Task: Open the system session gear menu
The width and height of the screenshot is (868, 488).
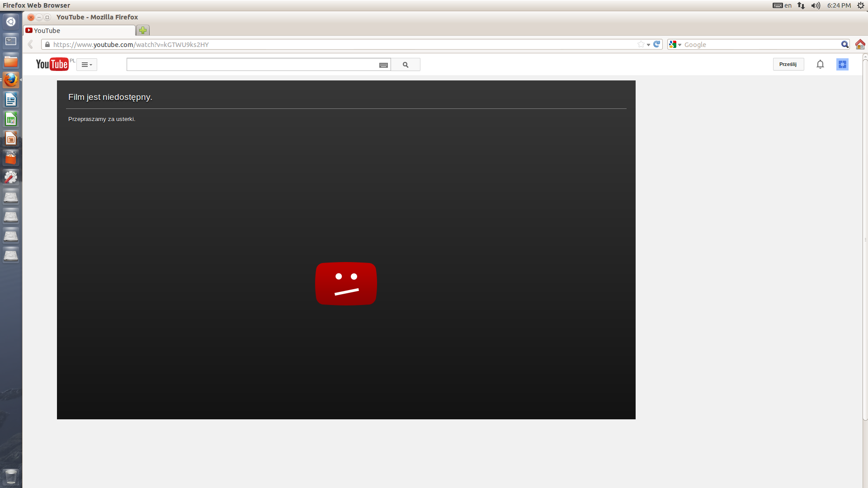Action: point(861,5)
